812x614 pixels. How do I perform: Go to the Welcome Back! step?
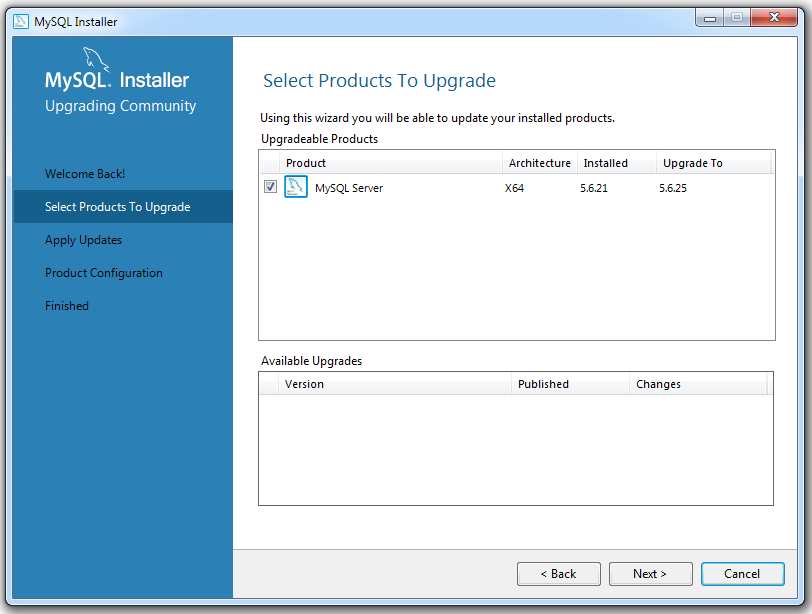[85, 174]
